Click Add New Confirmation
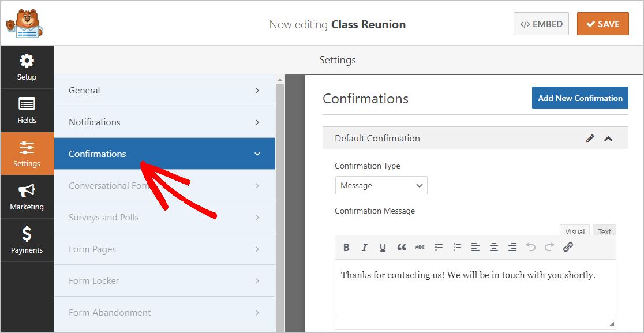This screenshot has height=333, width=644. tap(580, 98)
